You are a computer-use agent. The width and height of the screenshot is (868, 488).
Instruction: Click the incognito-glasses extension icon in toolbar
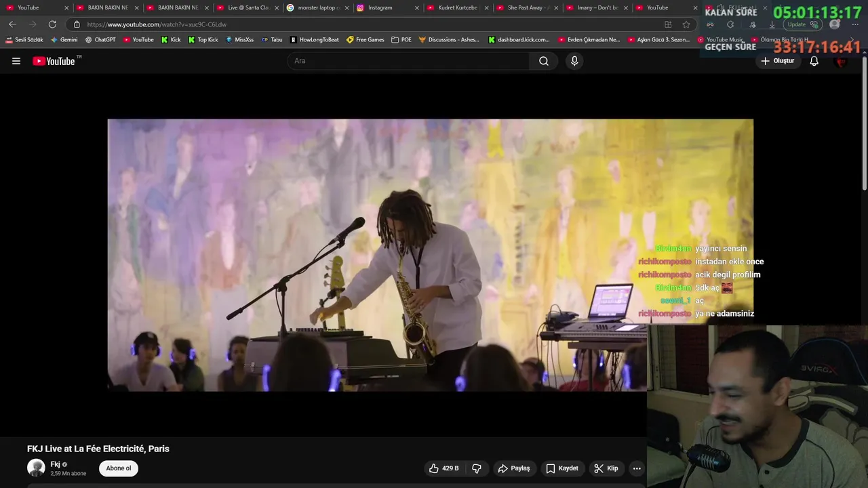[x=710, y=24]
